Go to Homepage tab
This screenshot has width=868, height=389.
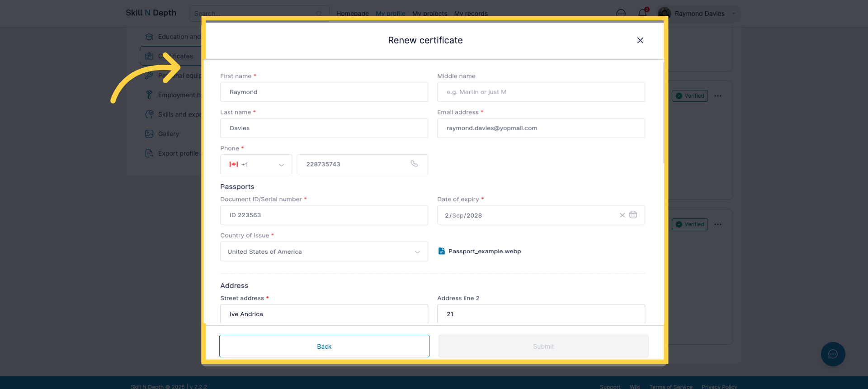(x=353, y=14)
